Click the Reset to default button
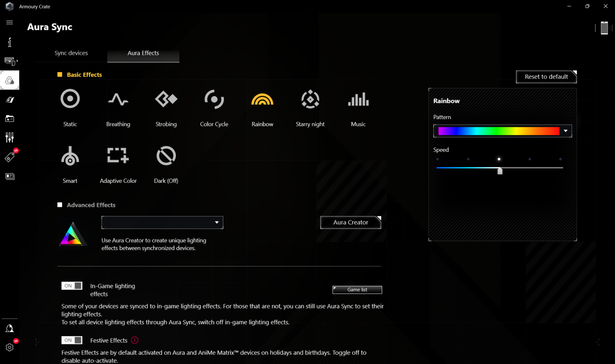The image size is (615, 364). 546,76
